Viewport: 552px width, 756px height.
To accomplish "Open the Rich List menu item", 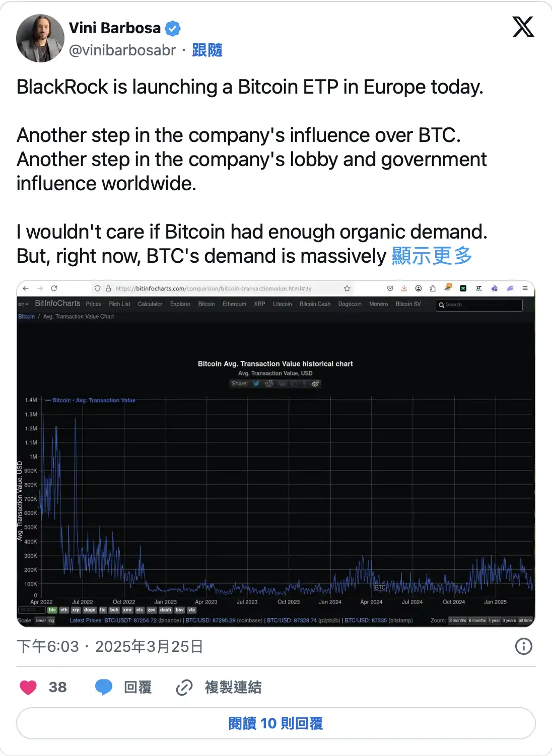I will click(119, 304).
